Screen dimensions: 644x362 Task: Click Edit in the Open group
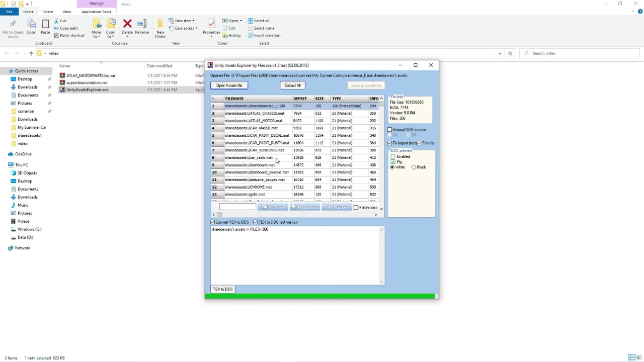229,28
